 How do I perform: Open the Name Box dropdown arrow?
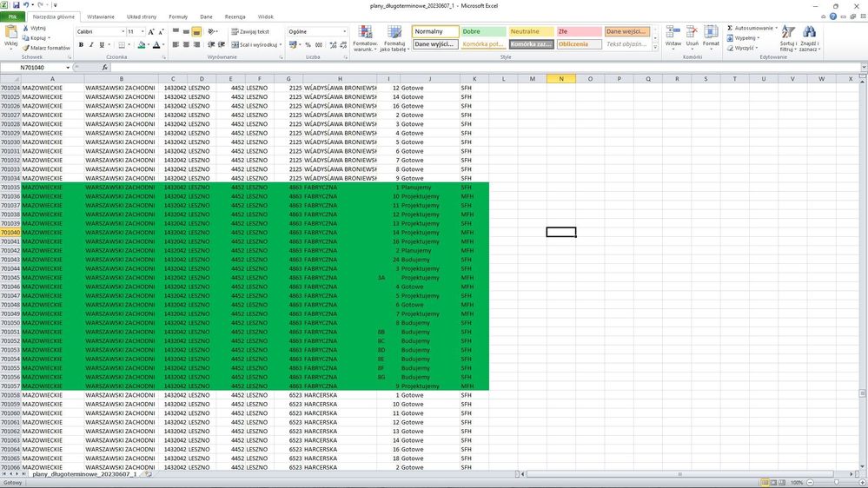(69, 67)
